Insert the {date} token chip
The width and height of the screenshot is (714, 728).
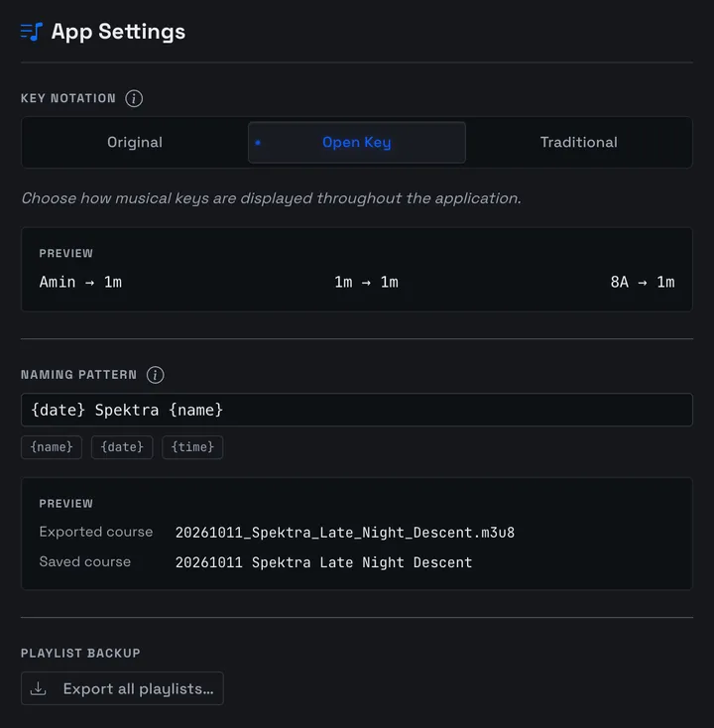[122, 447]
